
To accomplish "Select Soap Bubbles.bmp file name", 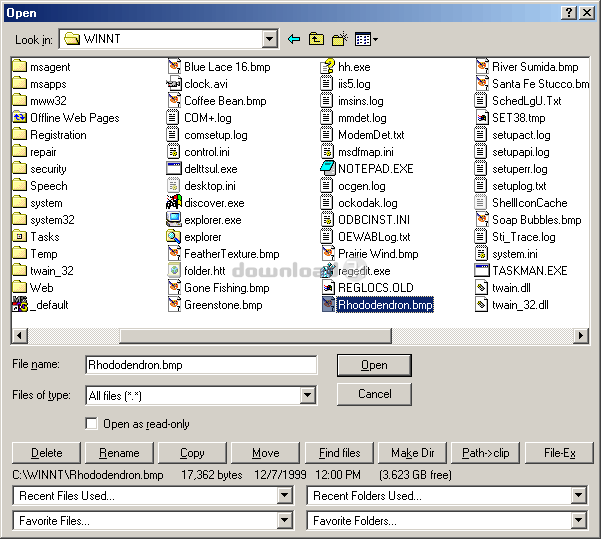I will pos(537,220).
